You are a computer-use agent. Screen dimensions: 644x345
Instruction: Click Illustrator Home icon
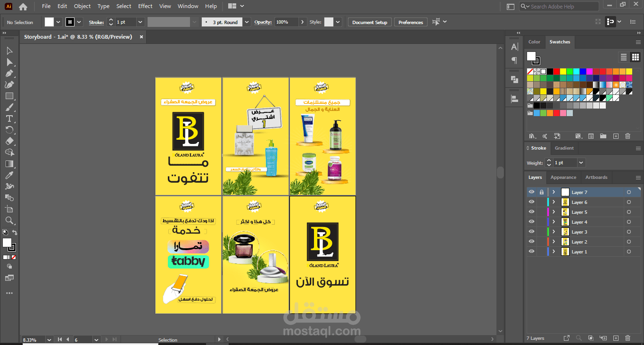(x=23, y=7)
